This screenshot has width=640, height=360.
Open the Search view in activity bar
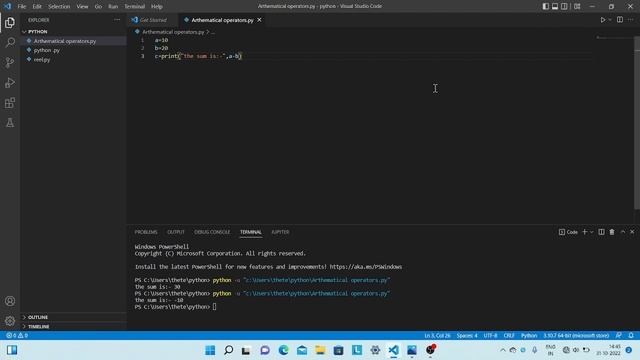pyautogui.click(x=10, y=42)
